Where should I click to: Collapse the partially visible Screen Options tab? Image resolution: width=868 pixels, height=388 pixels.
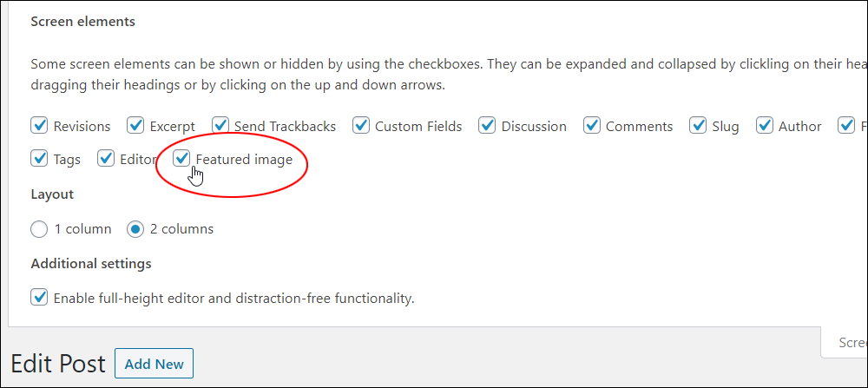(x=845, y=342)
